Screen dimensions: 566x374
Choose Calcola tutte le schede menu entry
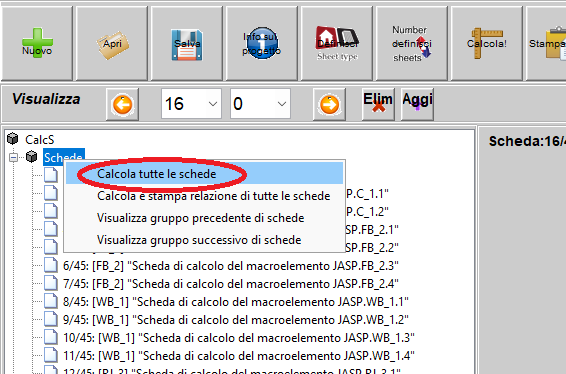(204, 174)
